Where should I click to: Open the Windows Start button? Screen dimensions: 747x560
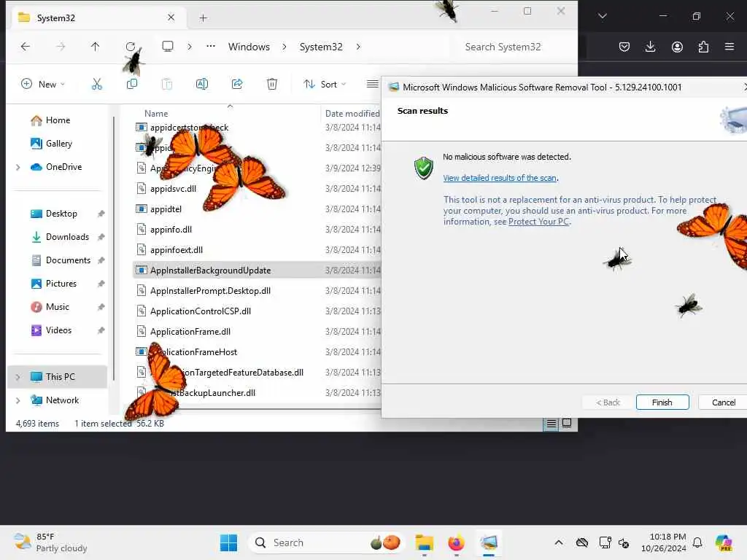coord(228,542)
